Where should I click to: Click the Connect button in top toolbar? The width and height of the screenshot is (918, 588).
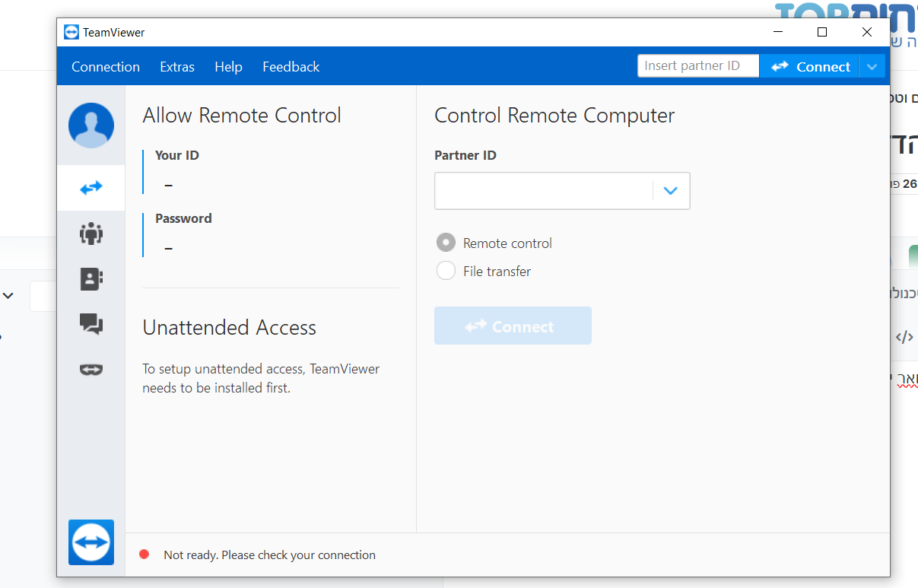click(x=810, y=67)
